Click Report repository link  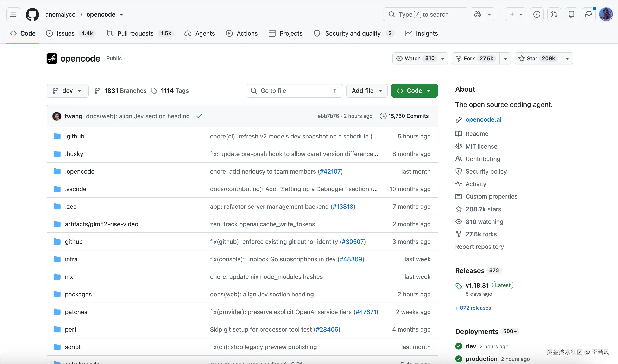479,246
